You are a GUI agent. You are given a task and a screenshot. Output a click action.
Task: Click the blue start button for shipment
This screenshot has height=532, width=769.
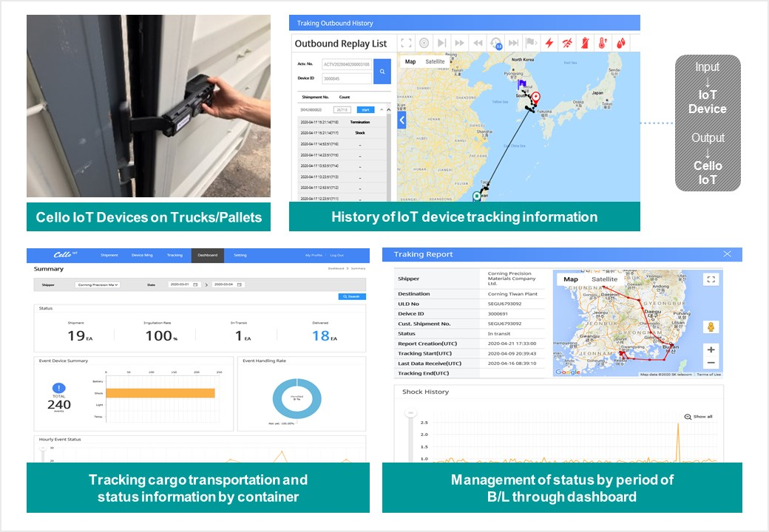(x=365, y=110)
